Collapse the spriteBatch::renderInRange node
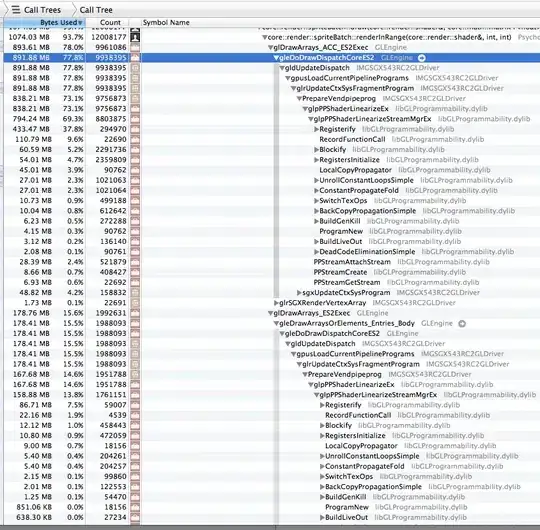This screenshot has height=530, width=540. coord(264,37)
